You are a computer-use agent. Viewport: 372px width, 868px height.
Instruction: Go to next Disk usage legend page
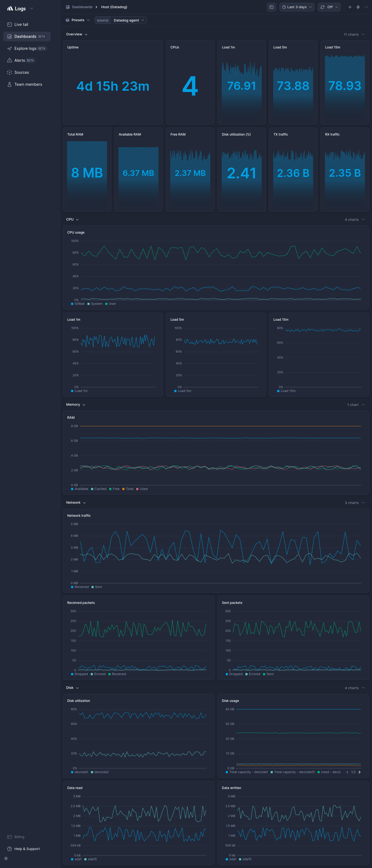pyautogui.click(x=360, y=772)
